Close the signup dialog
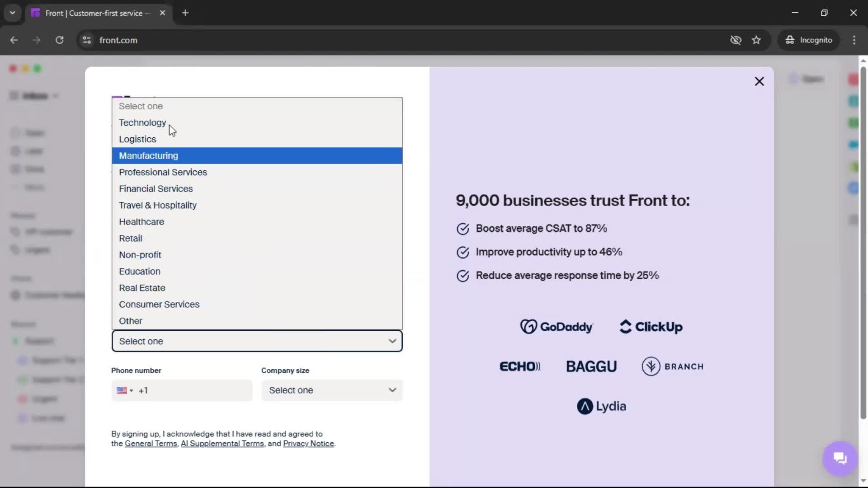The height and width of the screenshot is (488, 868). click(x=759, y=81)
